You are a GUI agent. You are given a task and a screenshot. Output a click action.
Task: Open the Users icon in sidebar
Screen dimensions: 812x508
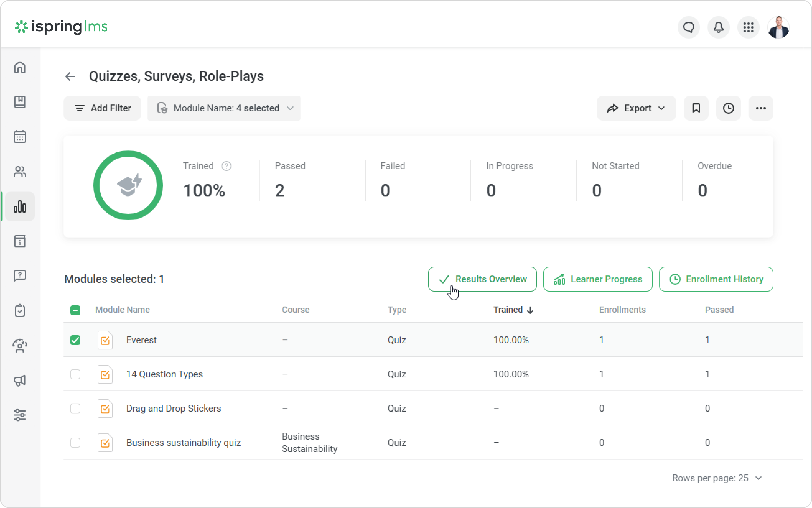[20, 172]
